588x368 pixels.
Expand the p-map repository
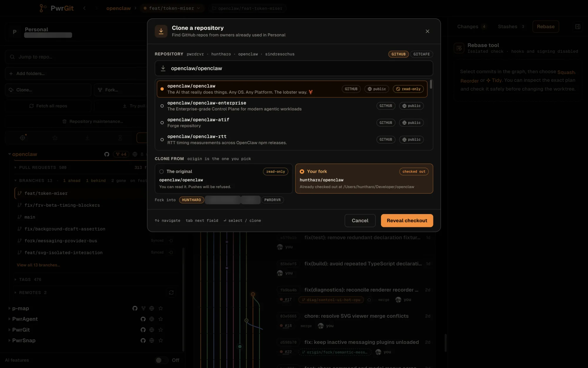9,309
